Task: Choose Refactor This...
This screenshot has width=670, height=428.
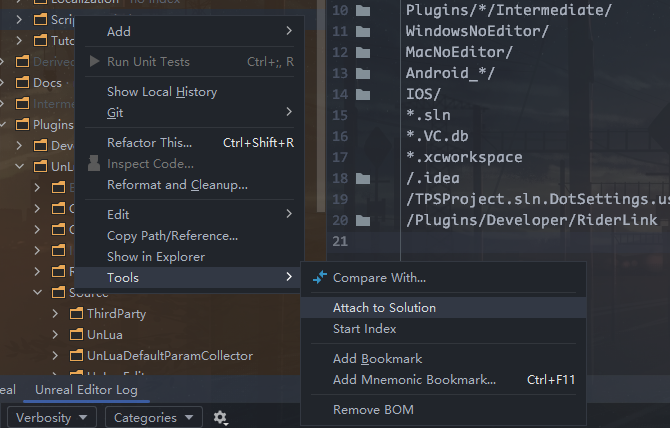Action: (189, 143)
